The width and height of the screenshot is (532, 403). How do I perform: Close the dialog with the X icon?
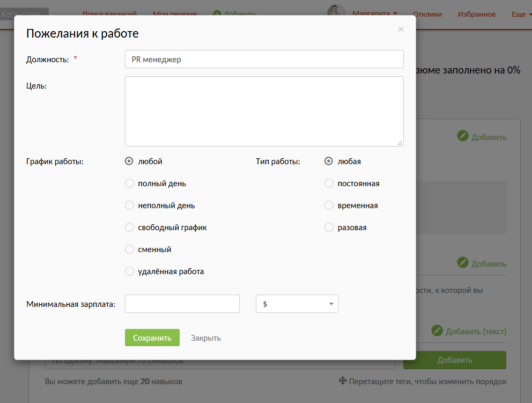(x=401, y=30)
